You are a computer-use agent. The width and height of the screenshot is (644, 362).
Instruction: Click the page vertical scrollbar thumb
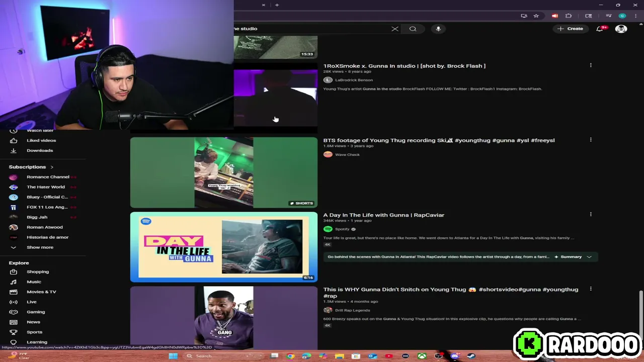point(640,312)
